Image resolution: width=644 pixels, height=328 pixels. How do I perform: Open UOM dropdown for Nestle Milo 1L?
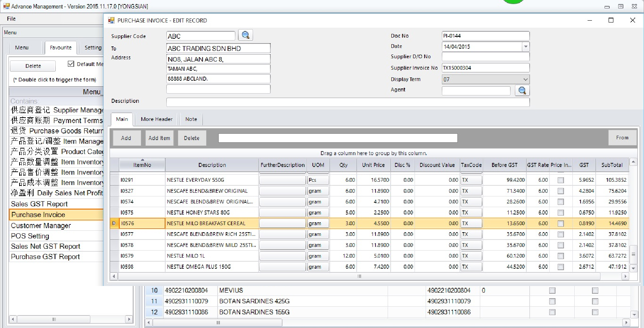pyautogui.click(x=318, y=256)
